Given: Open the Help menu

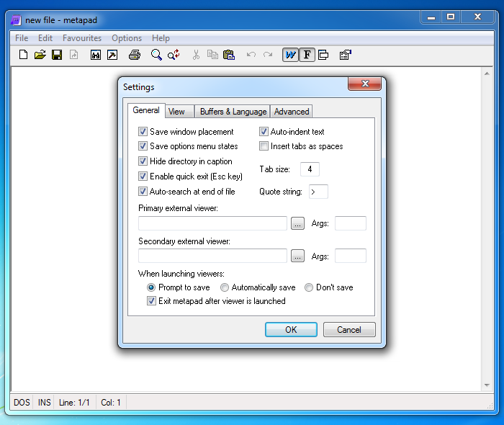Looking at the screenshot, I should click(161, 38).
